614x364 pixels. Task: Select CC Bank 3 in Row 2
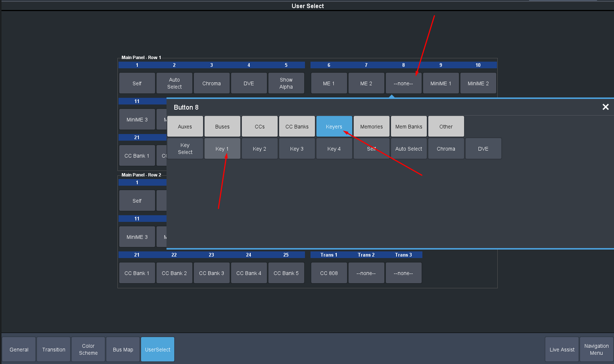tap(211, 273)
